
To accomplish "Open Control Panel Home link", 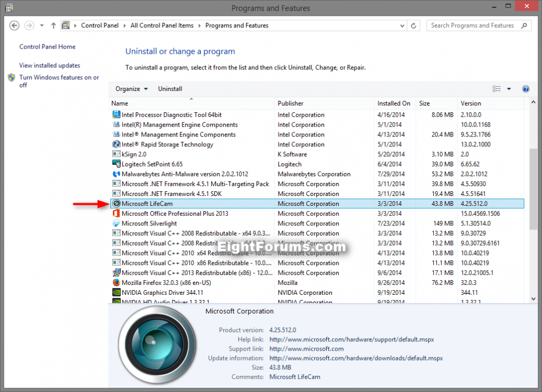I will click(48, 47).
